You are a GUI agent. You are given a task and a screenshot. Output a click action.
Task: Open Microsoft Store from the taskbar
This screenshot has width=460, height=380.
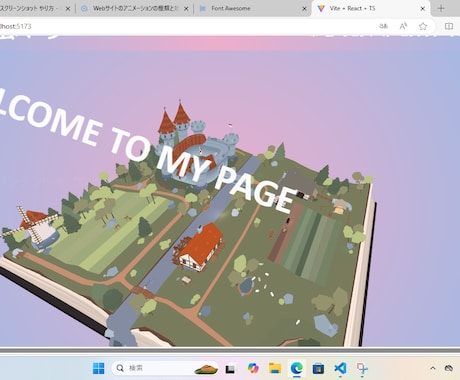[x=318, y=369]
